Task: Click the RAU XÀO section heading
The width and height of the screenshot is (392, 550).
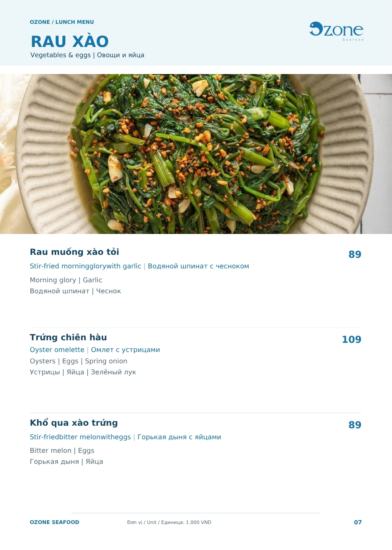Action: point(70,42)
